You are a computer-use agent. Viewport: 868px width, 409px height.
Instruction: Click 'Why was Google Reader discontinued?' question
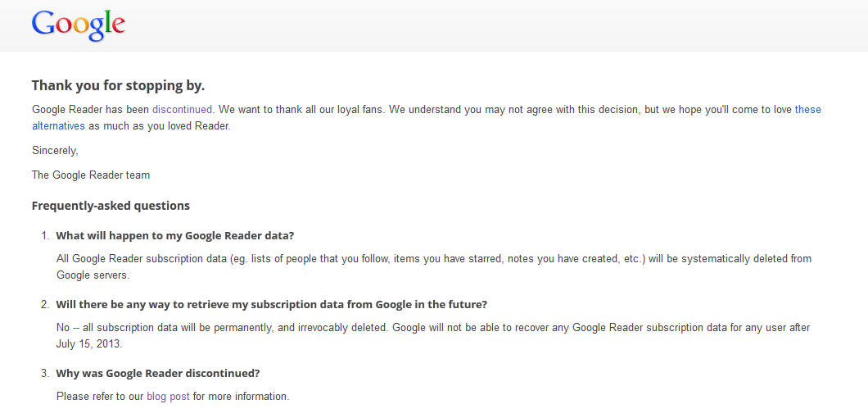coord(158,373)
